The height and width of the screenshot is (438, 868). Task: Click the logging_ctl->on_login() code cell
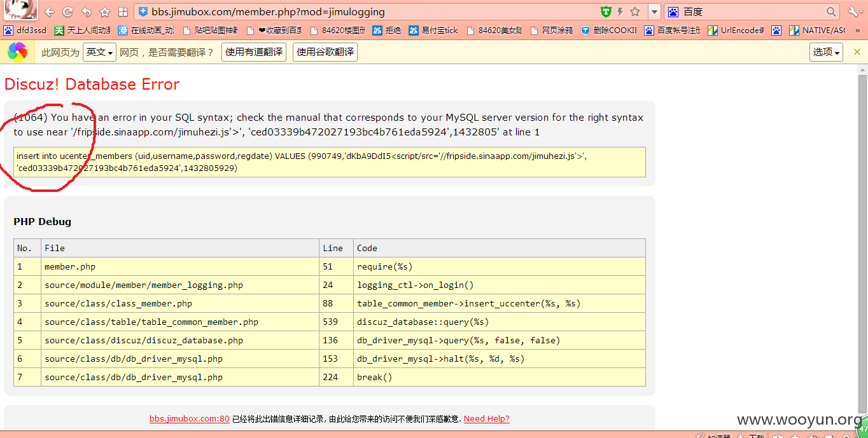coord(500,285)
